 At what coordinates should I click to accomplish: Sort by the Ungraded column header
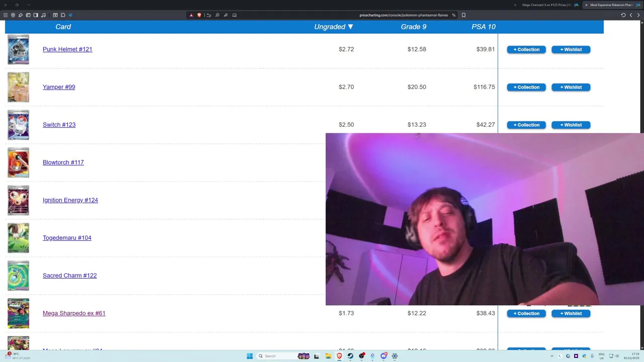click(x=334, y=27)
